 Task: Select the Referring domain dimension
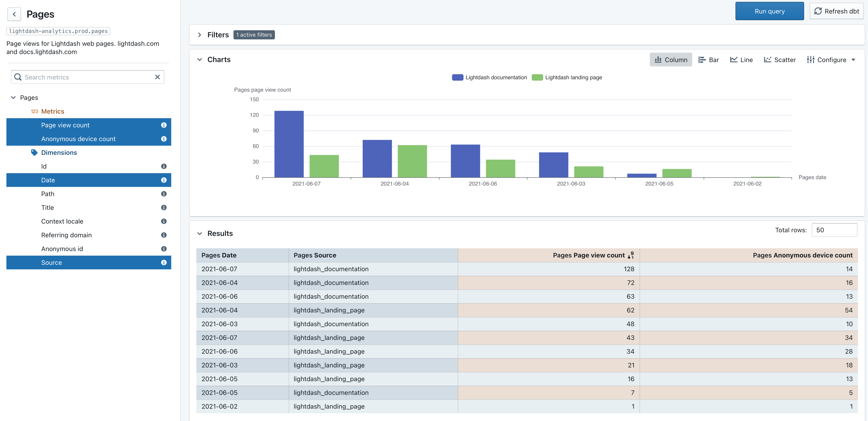tap(89, 235)
